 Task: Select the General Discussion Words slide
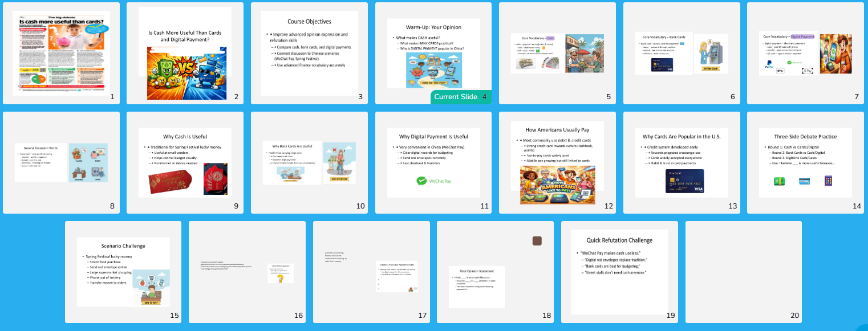point(61,162)
